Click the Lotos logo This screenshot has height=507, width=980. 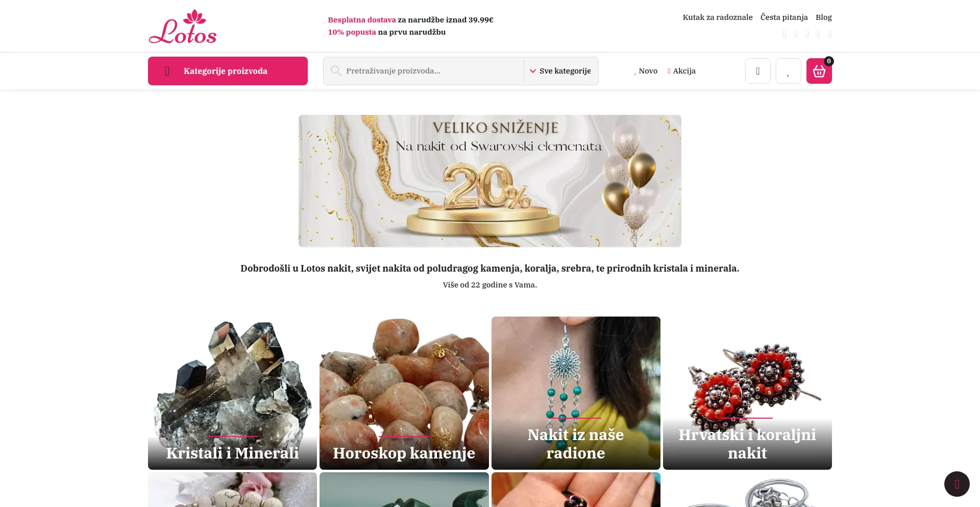click(183, 27)
